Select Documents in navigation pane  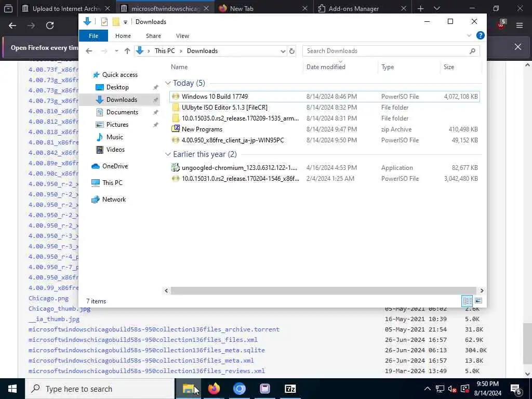click(x=122, y=112)
